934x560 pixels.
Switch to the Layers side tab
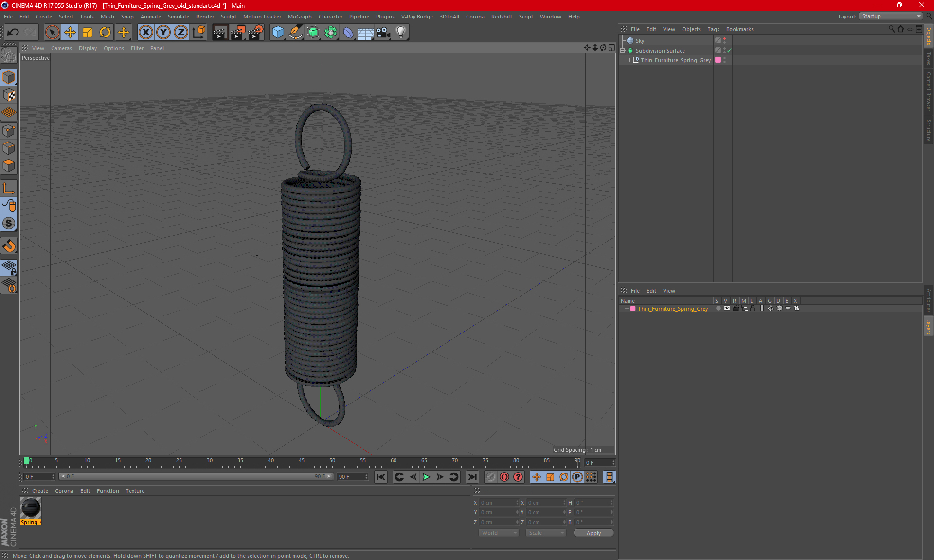[x=929, y=327]
